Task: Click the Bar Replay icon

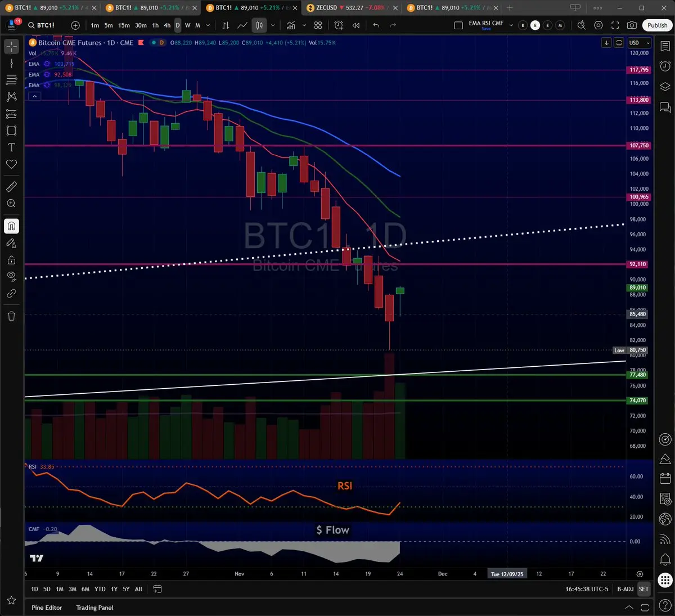Action: (356, 25)
